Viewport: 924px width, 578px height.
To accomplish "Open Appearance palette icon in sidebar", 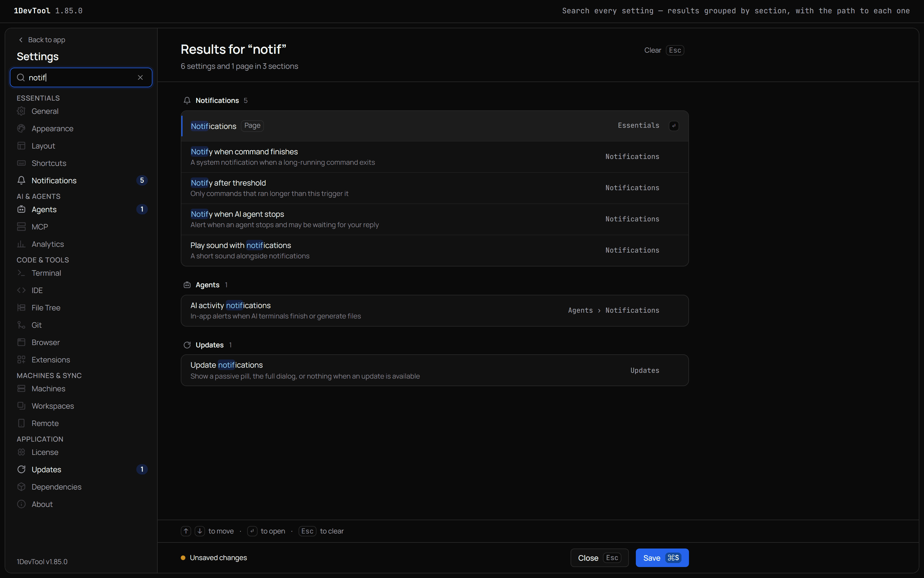I will click(21, 128).
